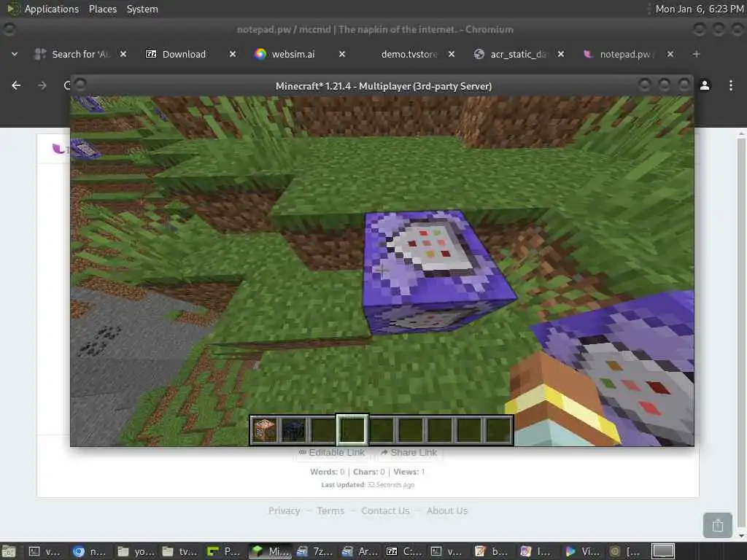Image resolution: width=747 pixels, height=560 pixels.
Task: Open 7z 'C:...' taskbar item
Action: tap(403, 551)
